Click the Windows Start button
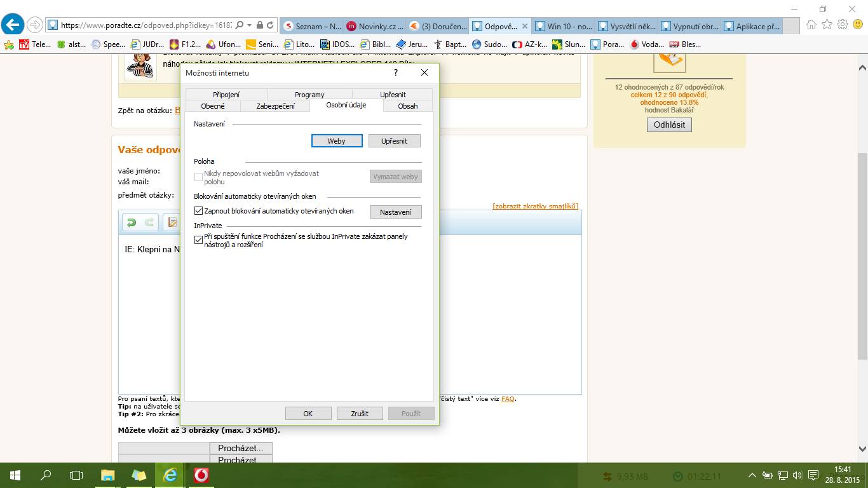Image resolution: width=868 pixels, height=488 pixels. [15, 475]
